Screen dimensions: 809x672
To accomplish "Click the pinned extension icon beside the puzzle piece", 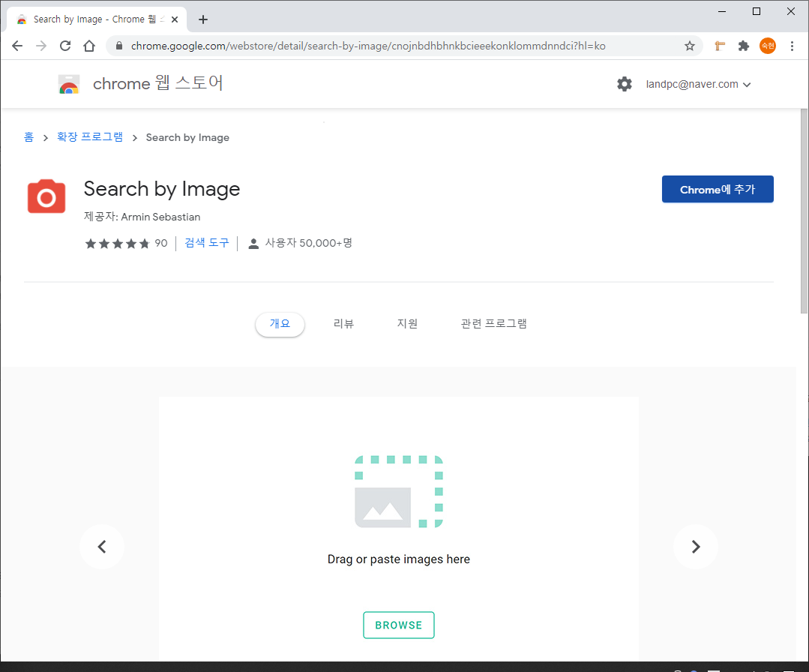I will click(x=720, y=46).
